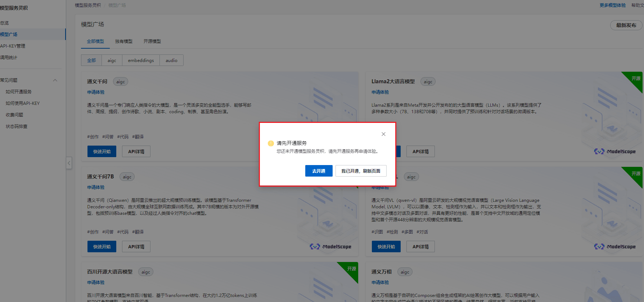Screen dimensions: 644x302
Task: Close the service activation dialog
Action: (383, 134)
